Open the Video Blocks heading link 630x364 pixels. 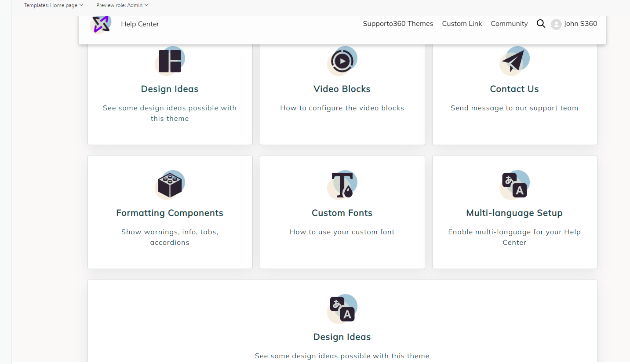pos(342,89)
